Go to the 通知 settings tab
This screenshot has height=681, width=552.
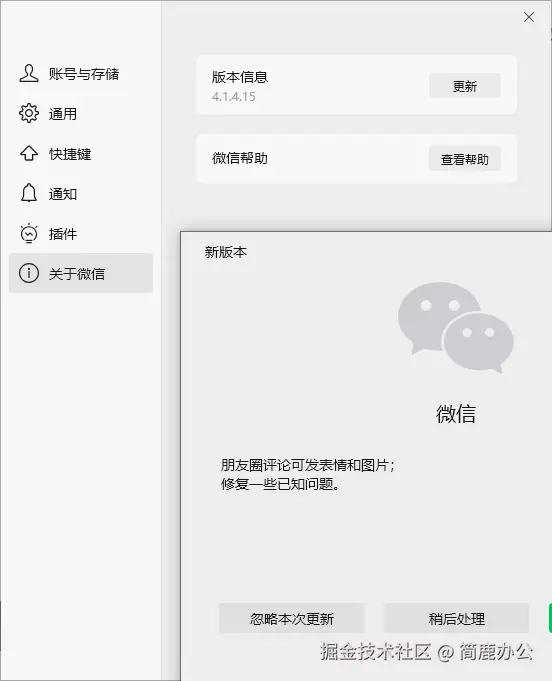(81, 194)
